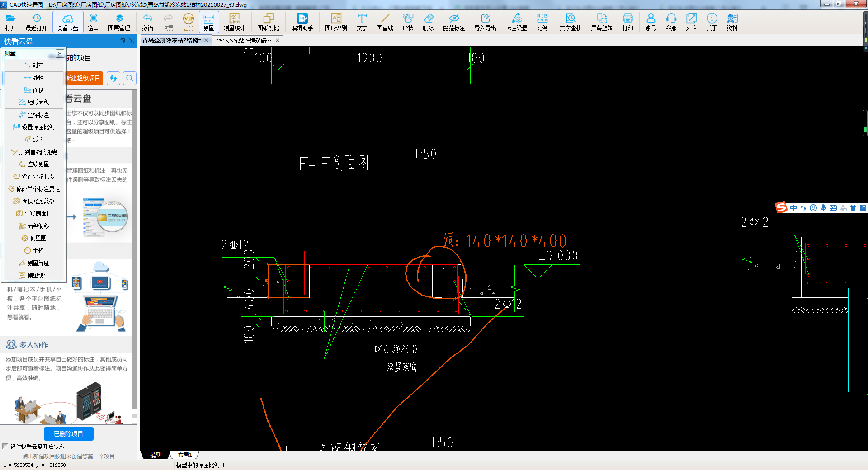Select 计算侧面积 side area
868x470 pixels.
(34, 213)
